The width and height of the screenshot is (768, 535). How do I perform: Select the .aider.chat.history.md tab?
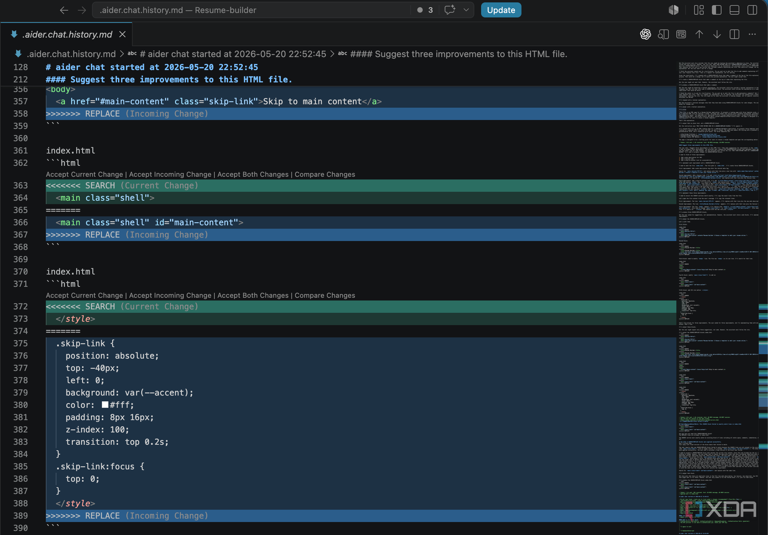pyautogui.click(x=66, y=34)
